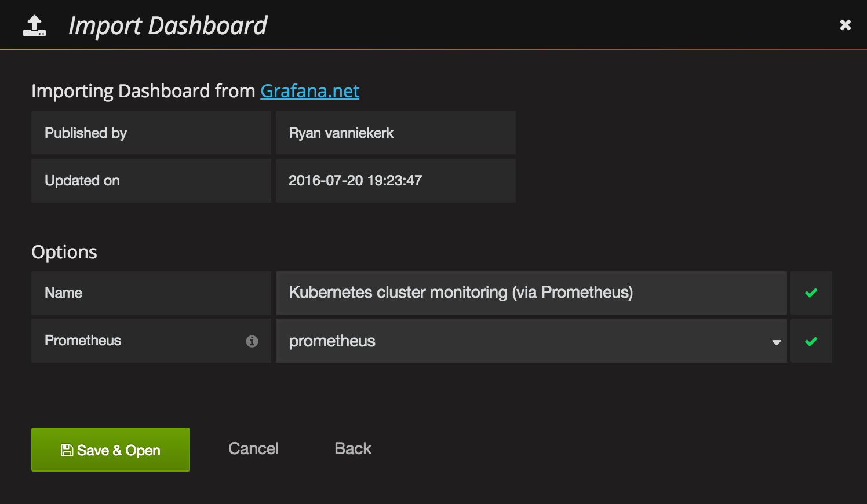The width and height of the screenshot is (867, 504).
Task: Click the Options section heading
Action: click(64, 251)
